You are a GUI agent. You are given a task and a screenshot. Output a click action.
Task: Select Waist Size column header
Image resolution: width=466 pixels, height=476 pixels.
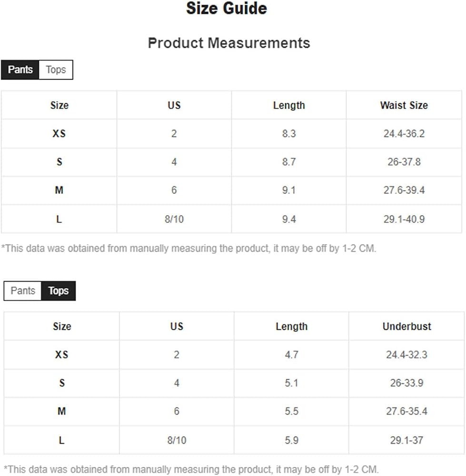click(404, 105)
